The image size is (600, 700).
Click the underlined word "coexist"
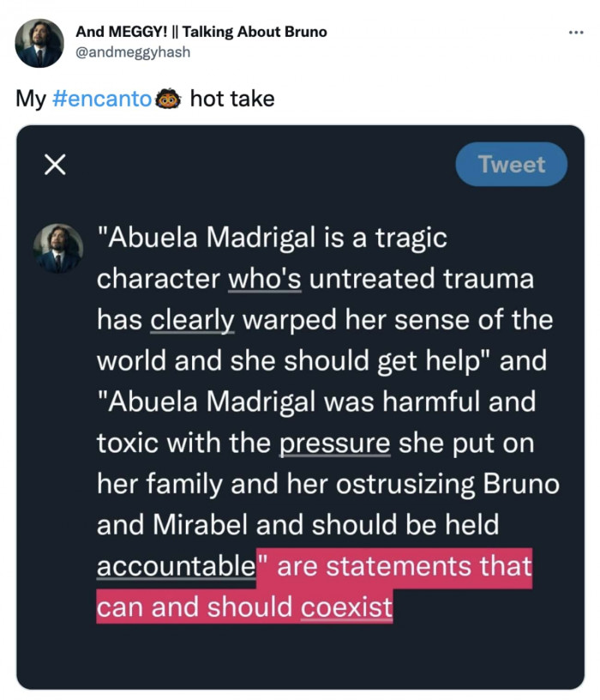tap(346, 607)
